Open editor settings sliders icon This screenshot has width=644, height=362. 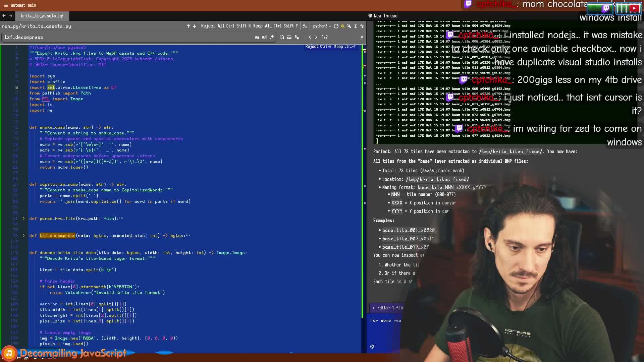362,26
